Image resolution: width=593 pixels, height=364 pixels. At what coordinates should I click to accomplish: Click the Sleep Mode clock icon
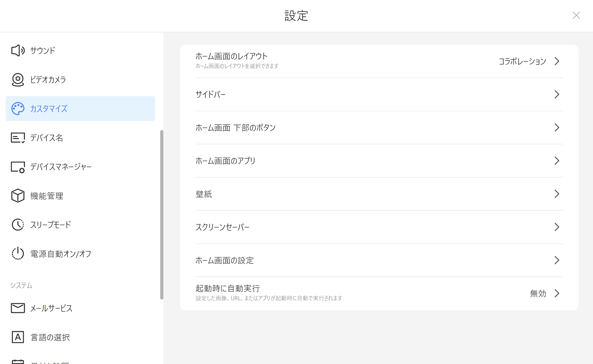pos(18,225)
